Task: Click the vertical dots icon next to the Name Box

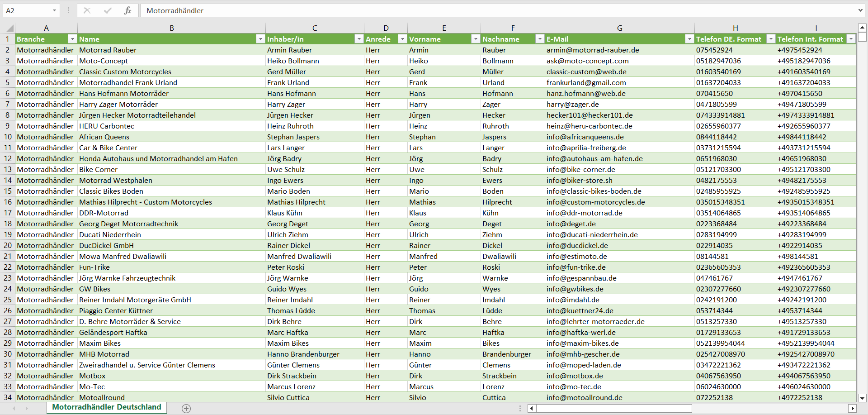Action: [68, 10]
